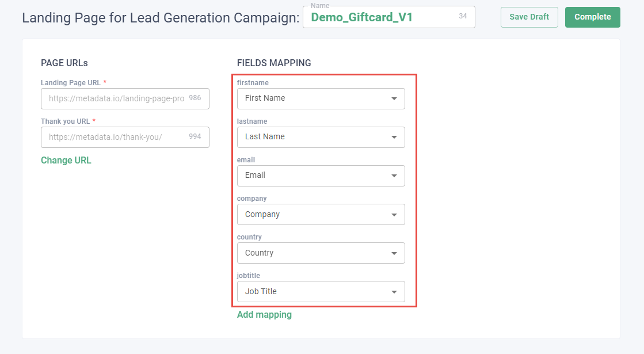Click the Add mapping link
Viewport: 644px width, 354px height.
click(264, 315)
